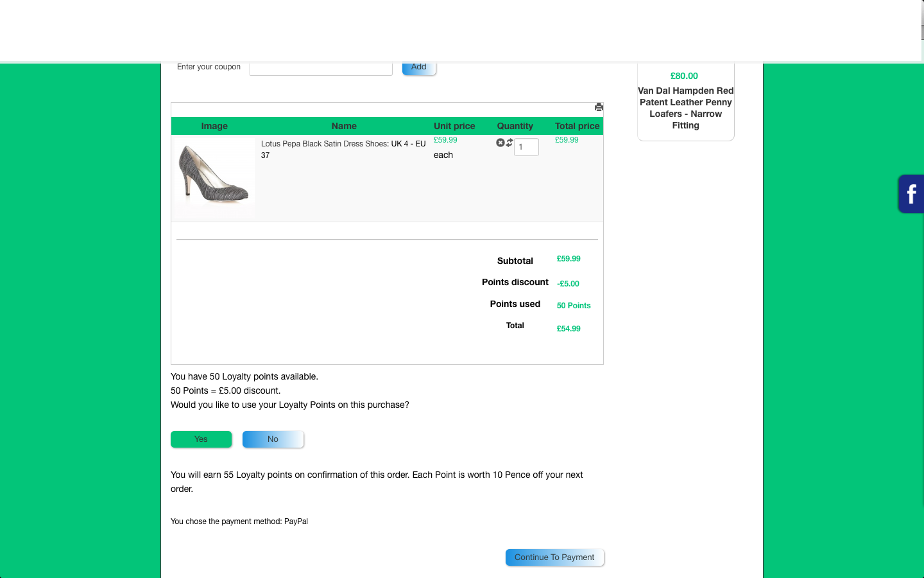Choose No for Loyalty Points
The width and height of the screenshot is (924, 578).
pos(273,439)
